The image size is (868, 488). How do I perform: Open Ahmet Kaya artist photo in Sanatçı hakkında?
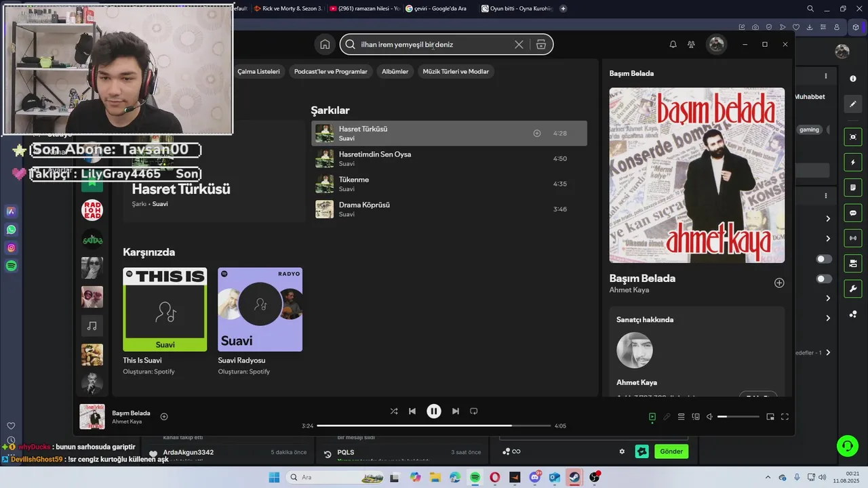point(634,350)
